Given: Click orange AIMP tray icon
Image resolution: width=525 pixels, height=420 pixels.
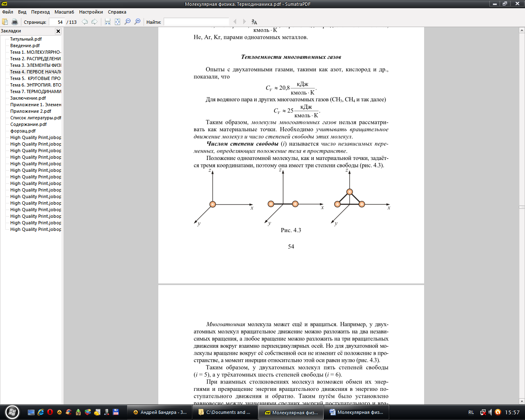Looking at the screenshot, I should pyautogui.click(x=498, y=412).
